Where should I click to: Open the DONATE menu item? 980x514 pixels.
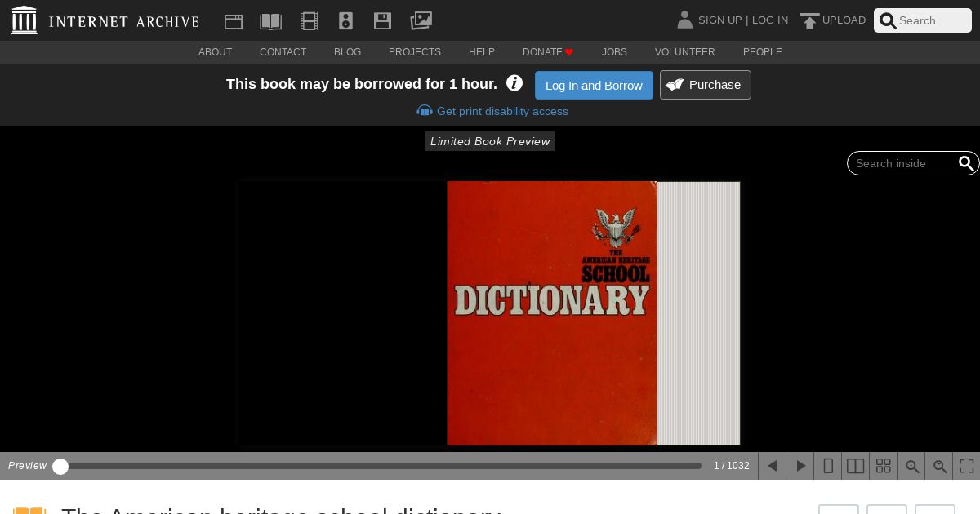click(548, 52)
